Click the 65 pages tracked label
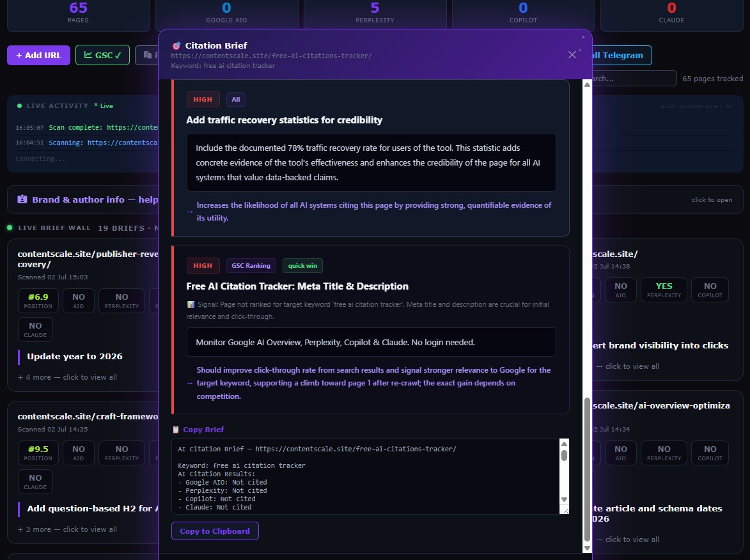Image resolution: width=750 pixels, height=560 pixels. [x=713, y=79]
